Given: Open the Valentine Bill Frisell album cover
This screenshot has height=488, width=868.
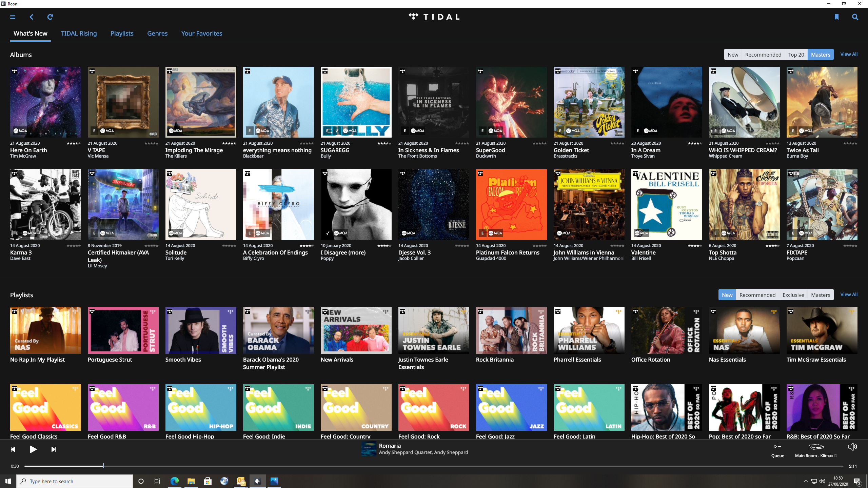Looking at the screenshot, I should [x=667, y=204].
